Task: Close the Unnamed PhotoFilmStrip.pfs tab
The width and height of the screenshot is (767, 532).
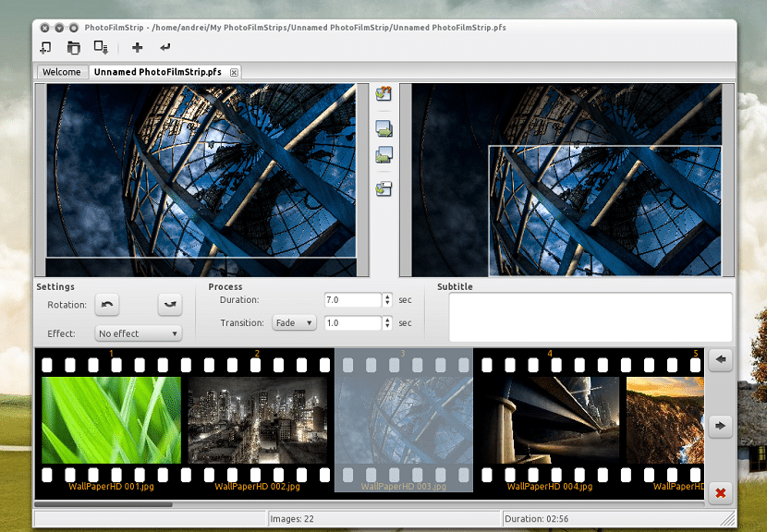Action: pyautogui.click(x=234, y=72)
